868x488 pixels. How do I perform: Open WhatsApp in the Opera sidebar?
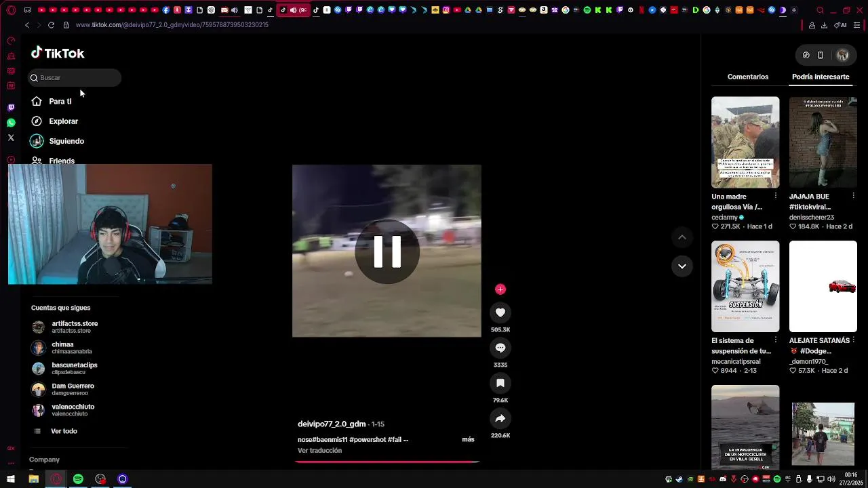(11, 123)
